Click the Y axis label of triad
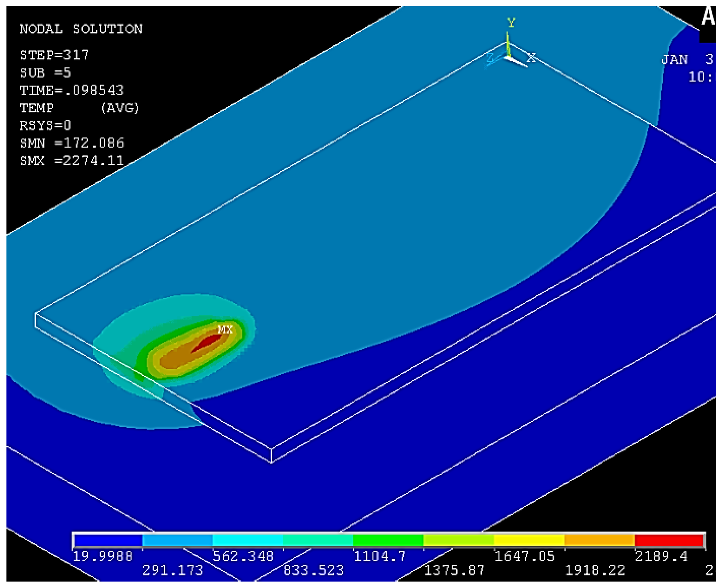Viewport: 723px width, 588px height. coord(511,23)
